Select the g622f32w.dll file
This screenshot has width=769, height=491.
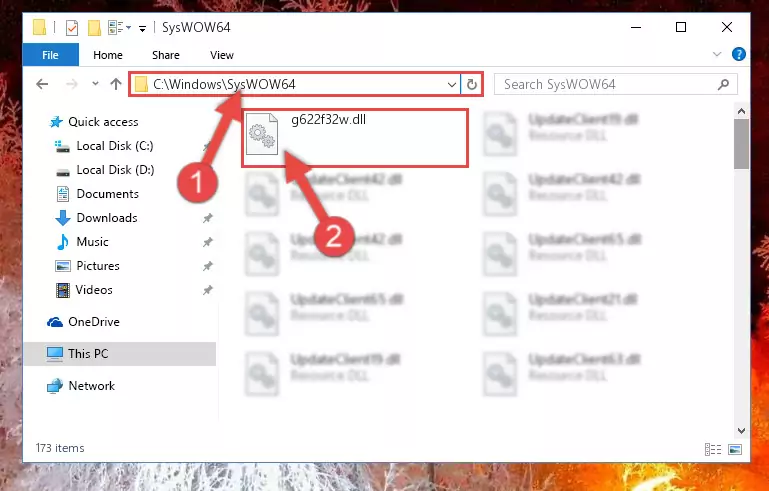pyautogui.click(x=355, y=138)
